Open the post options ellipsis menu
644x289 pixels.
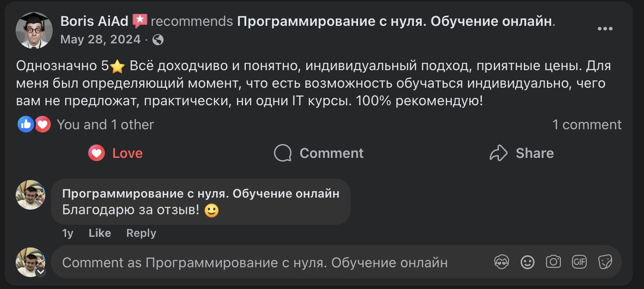pos(604,28)
